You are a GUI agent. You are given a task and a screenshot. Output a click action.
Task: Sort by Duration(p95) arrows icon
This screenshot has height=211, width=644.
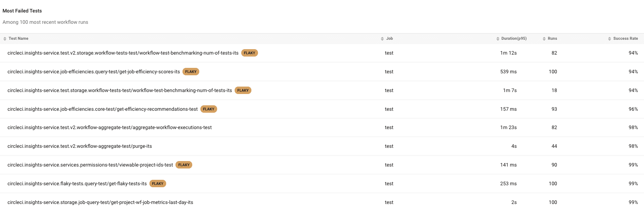(x=498, y=39)
